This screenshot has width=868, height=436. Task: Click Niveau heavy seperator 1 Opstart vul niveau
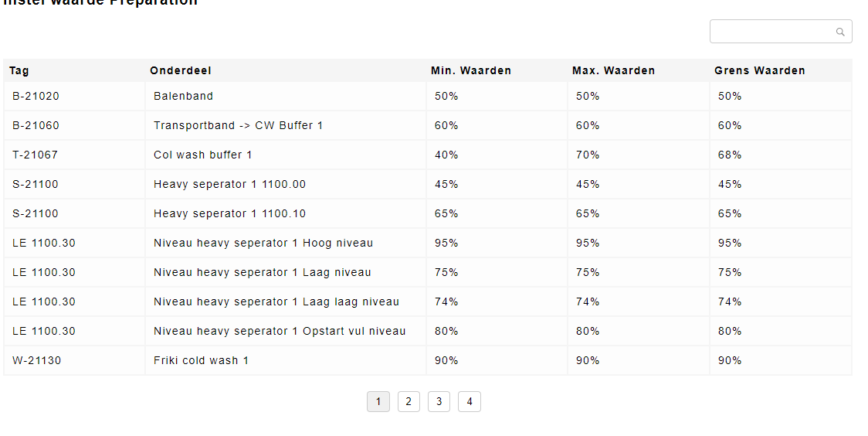pos(280,331)
